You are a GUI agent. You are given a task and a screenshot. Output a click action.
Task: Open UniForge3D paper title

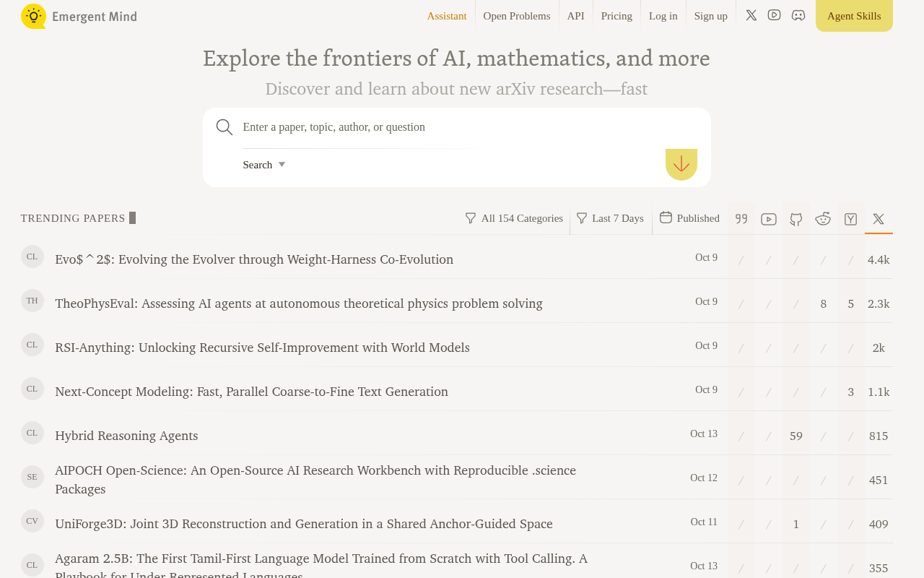304,524
